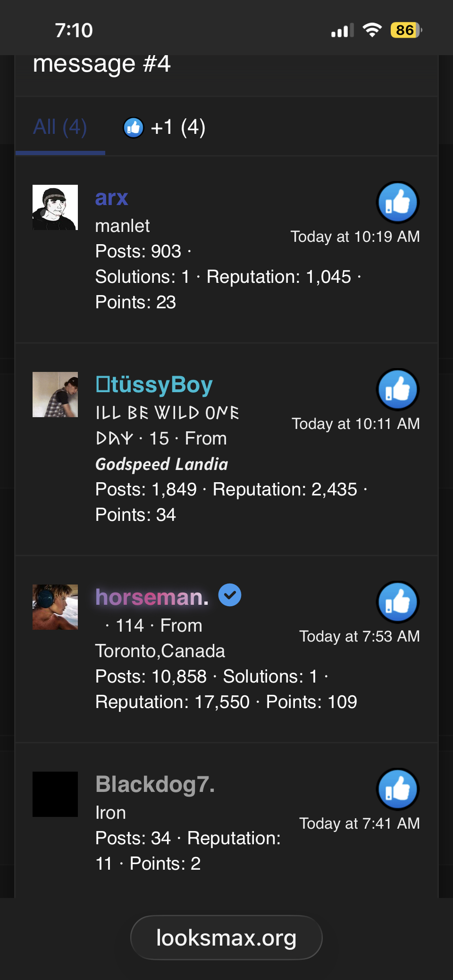This screenshot has width=453, height=980.
Task: Tap the like reaction icon beside tüssyBoy
Action: pos(398,390)
